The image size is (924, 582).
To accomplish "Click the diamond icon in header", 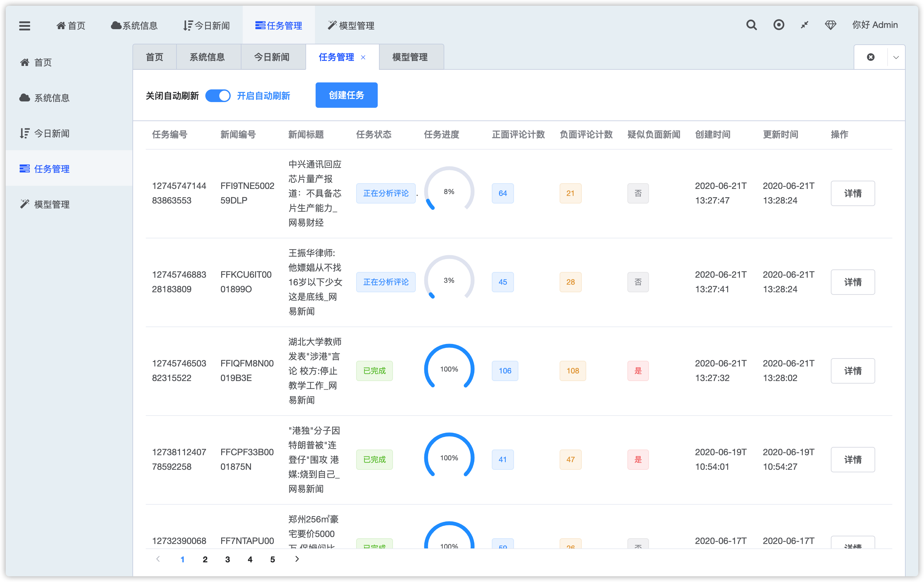I will click(831, 25).
